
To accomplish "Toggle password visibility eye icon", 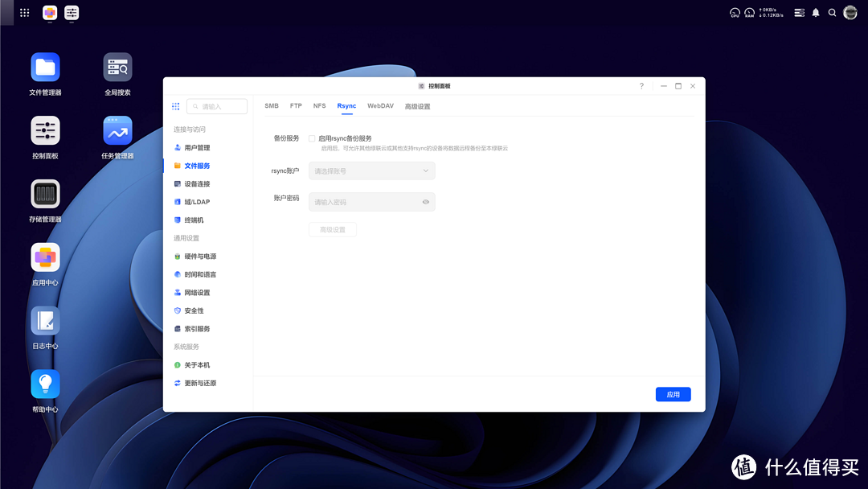I will [426, 202].
